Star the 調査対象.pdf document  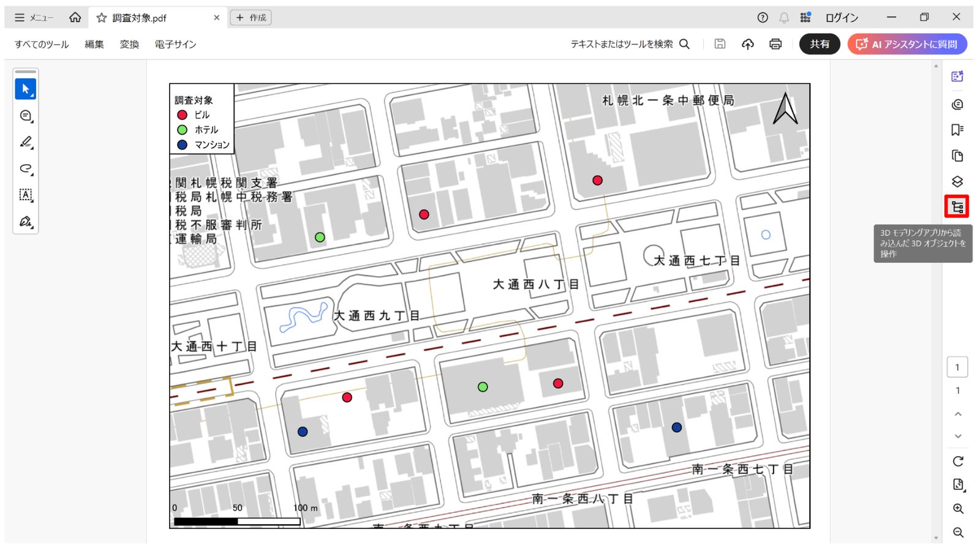coord(102,18)
